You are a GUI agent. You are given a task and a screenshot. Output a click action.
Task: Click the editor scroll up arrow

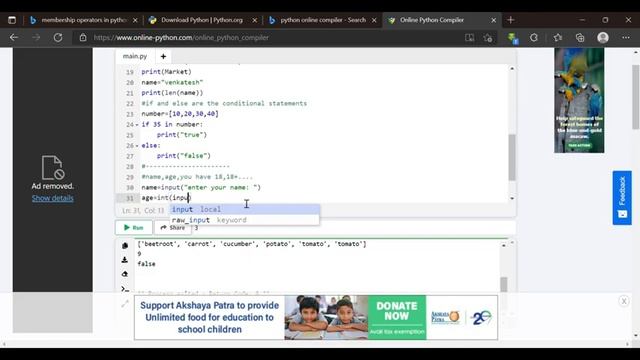(x=512, y=69)
